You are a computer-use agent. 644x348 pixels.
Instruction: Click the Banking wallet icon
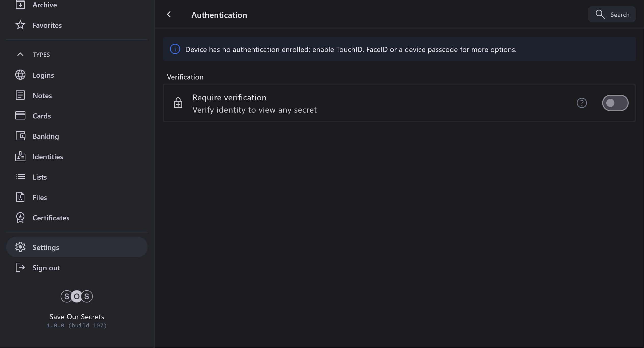[x=20, y=136]
